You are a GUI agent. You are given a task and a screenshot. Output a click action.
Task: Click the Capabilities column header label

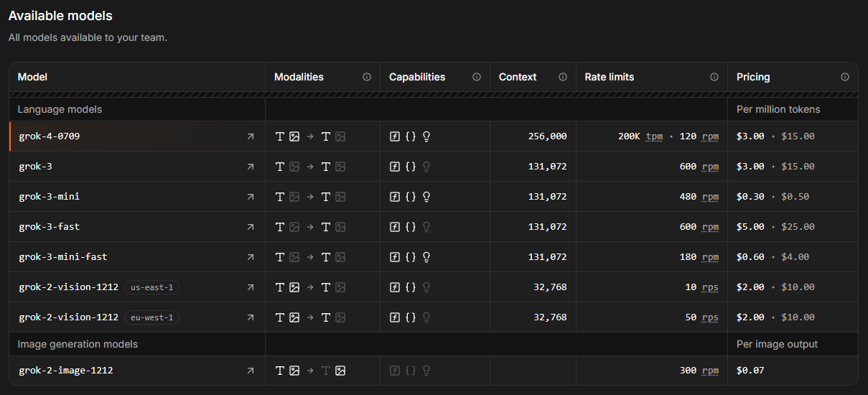pos(417,77)
